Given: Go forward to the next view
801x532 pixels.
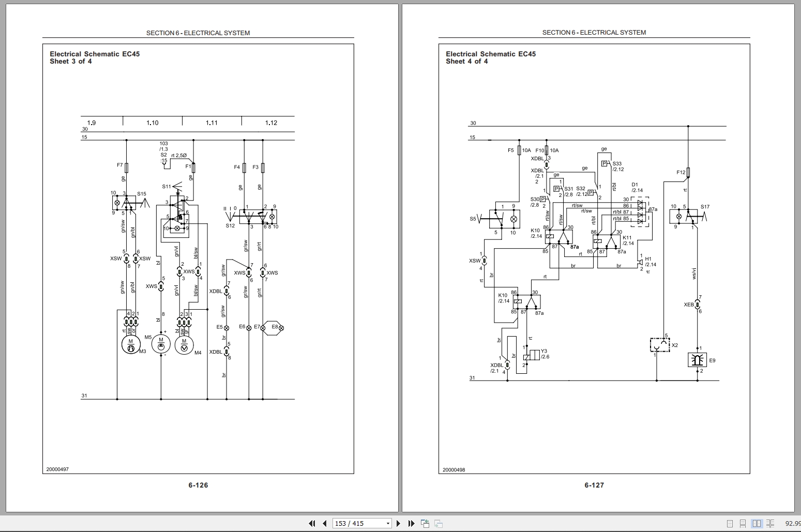Looking at the screenshot, I should [x=440, y=523].
